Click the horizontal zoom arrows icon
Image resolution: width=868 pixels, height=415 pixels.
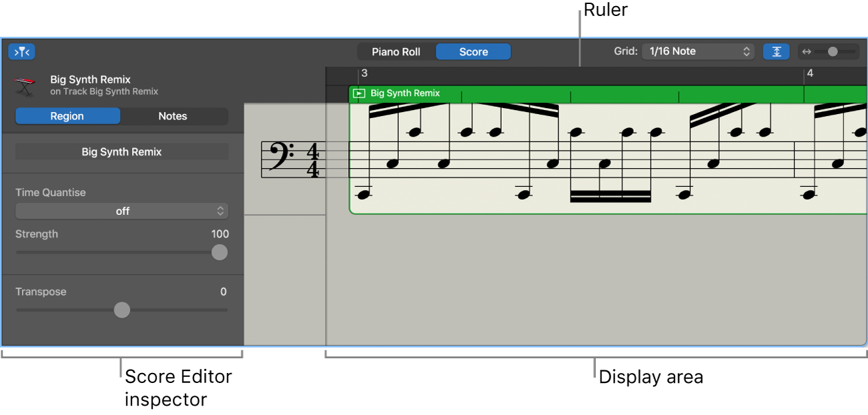click(x=807, y=51)
